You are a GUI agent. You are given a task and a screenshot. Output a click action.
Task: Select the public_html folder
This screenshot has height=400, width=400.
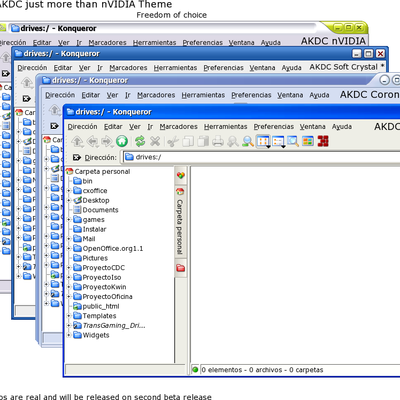[x=101, y=306]
